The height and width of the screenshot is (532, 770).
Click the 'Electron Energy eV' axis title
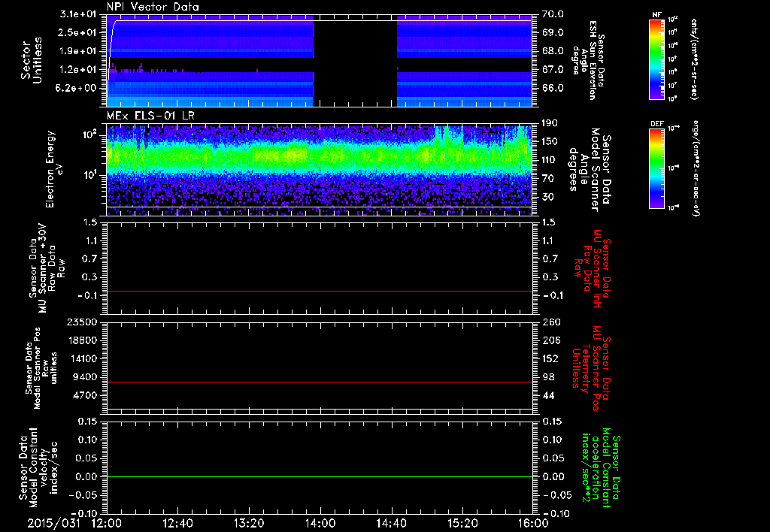coord(55,169)
